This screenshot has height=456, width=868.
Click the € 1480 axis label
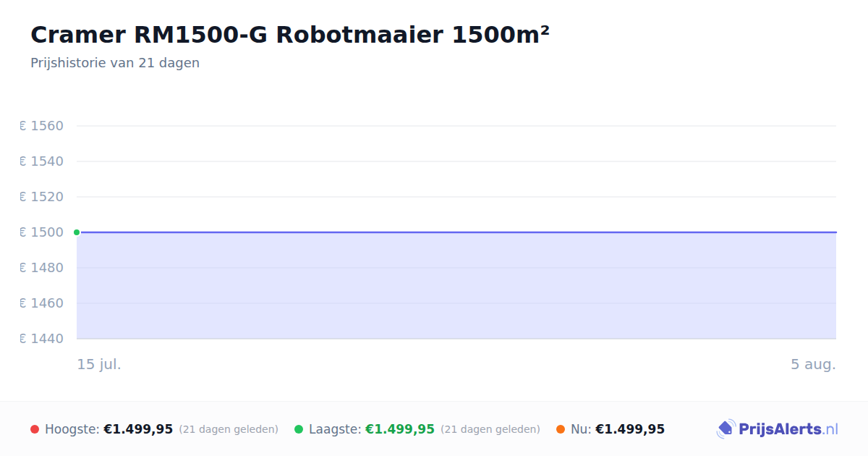[x=42, y=268]
